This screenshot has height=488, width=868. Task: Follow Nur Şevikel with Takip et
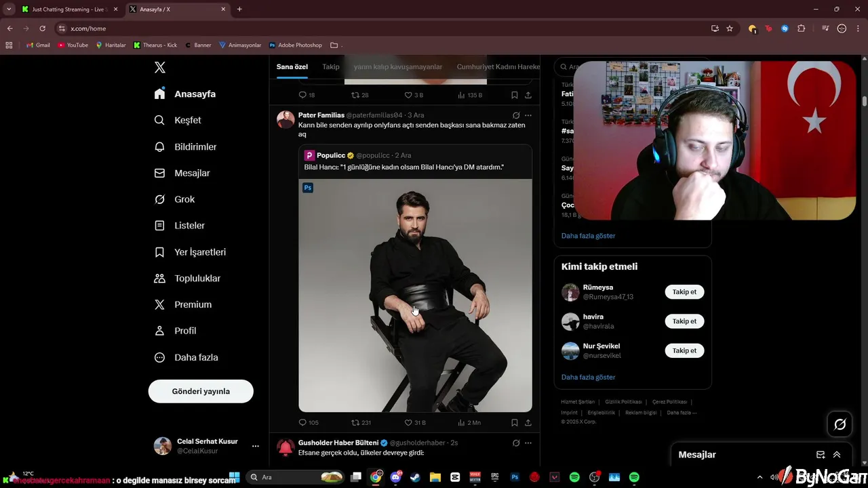point(684,350)
